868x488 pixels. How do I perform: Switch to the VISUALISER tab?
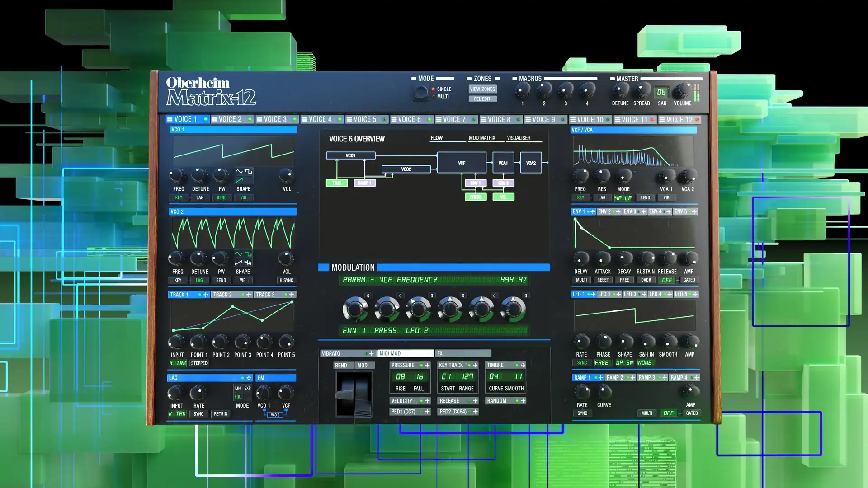point(519,138)
